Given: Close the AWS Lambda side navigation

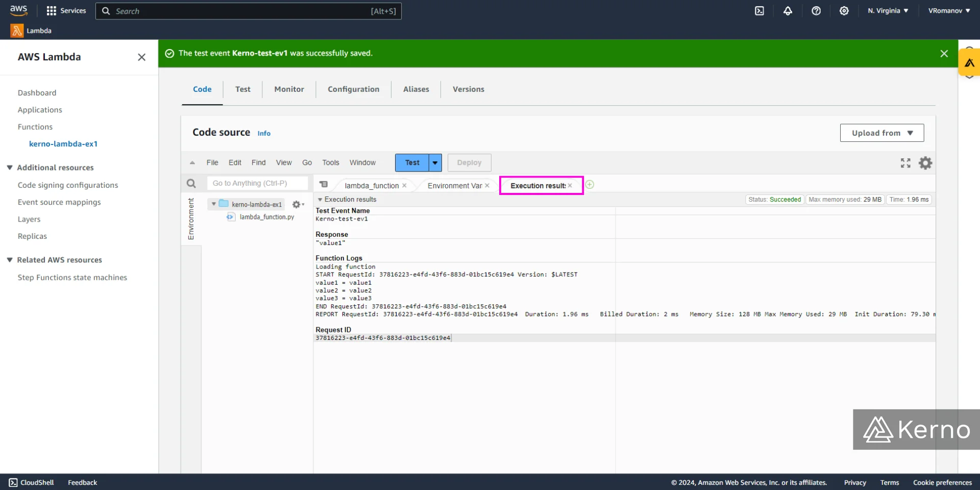Looking at the screenshot, I should coord(141,57).
